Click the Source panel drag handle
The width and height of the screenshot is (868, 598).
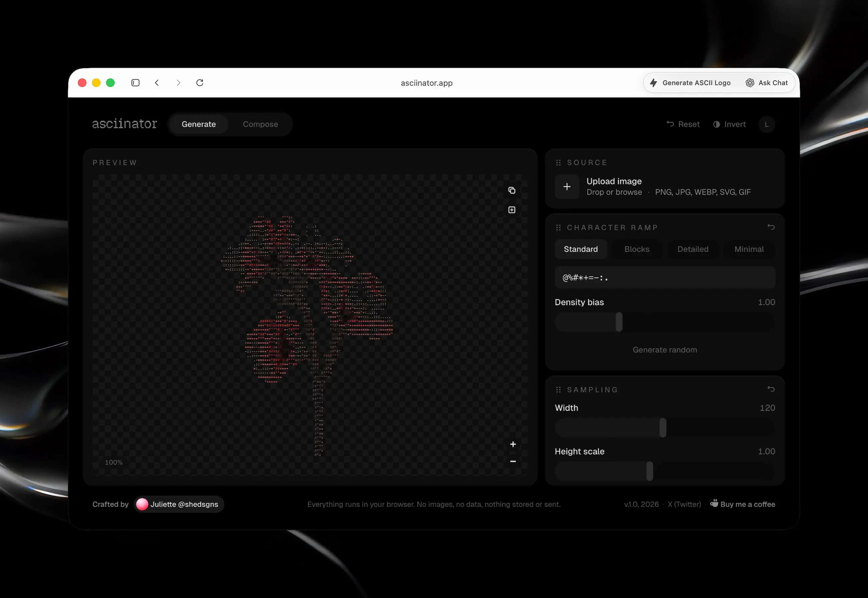[558, 163]
